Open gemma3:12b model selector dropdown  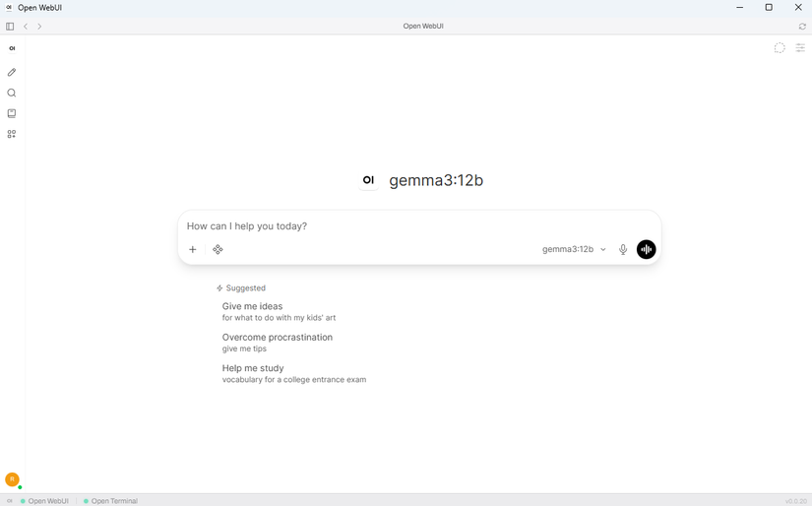point(574,250)
